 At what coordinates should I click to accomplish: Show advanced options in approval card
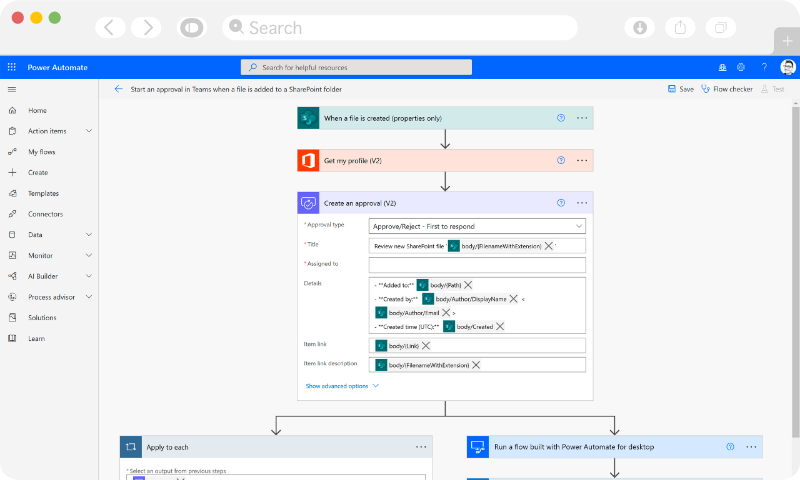coord(342,385)
